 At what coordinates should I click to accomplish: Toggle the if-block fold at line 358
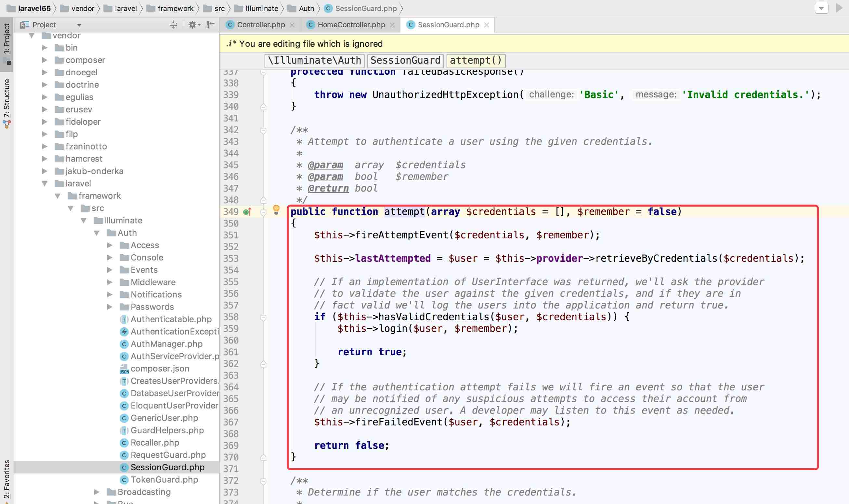(x=263, y=318)
